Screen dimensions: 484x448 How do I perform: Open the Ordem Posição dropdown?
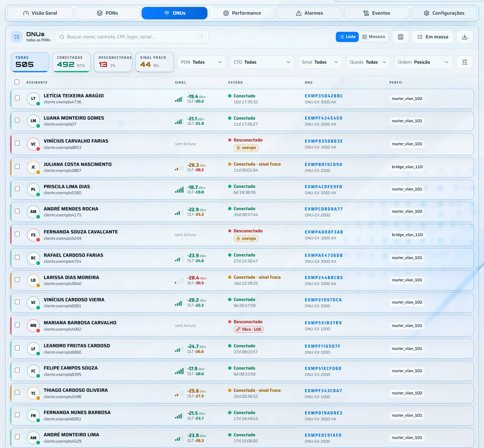423,62
